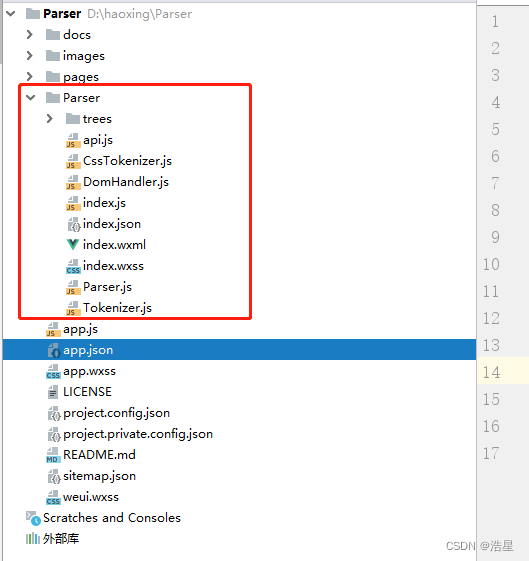The image size is (529, 561).
Task: Click the inner Parser folder icon
Action: pos(53,97)
